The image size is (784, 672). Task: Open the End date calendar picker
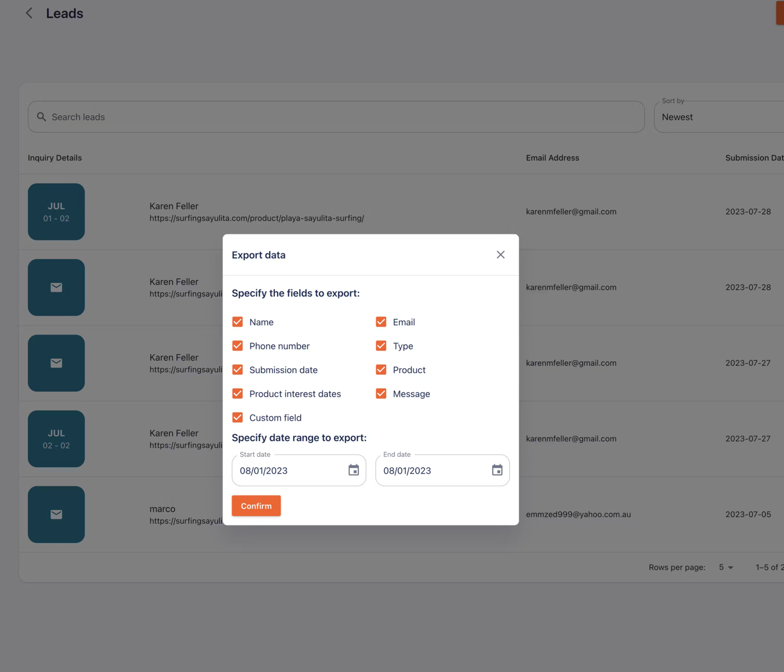[497, 470]
